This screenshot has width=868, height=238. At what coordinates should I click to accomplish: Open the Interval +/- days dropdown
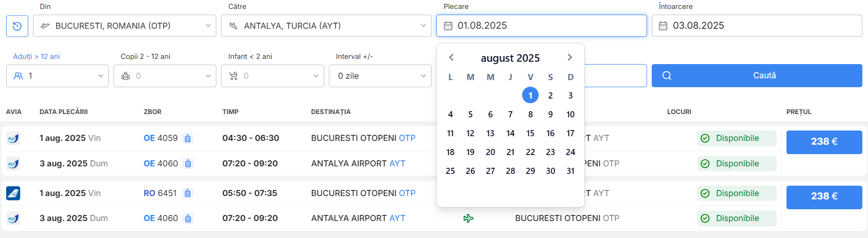tap(380, 76)
